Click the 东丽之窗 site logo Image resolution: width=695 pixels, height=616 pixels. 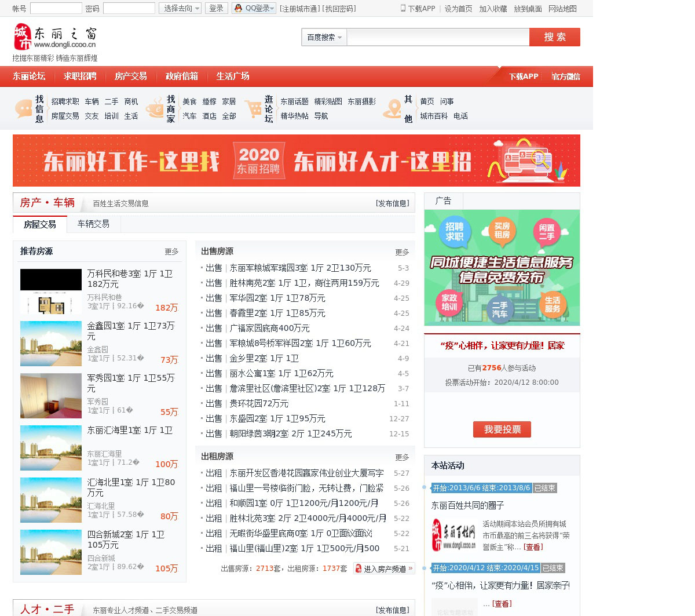click(x=55, y=38)
